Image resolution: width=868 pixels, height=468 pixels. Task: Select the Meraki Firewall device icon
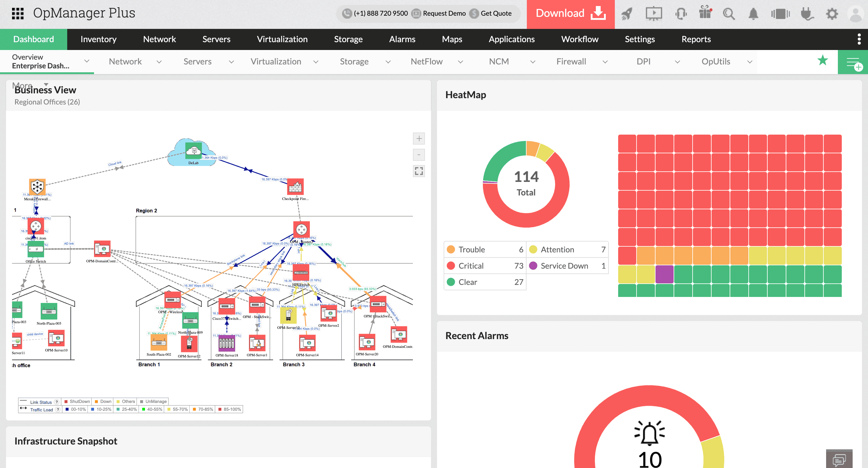[37, 187]
